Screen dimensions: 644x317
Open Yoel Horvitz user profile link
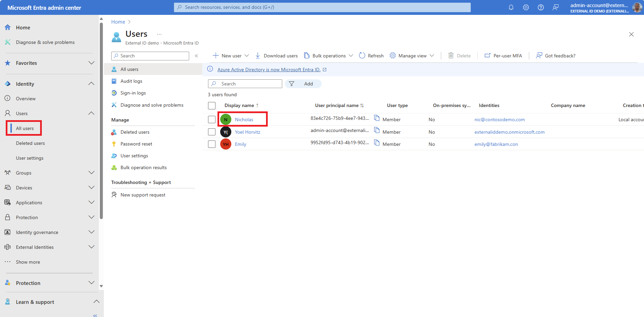tap(247, 132)
